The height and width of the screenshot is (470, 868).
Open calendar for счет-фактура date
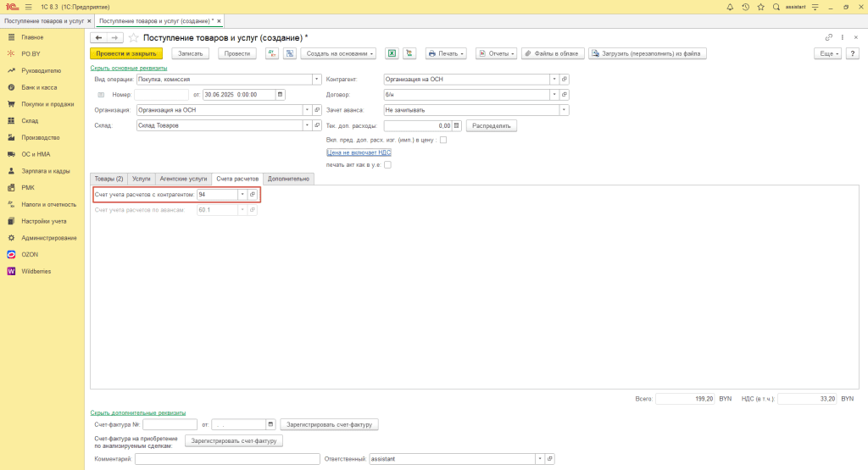[270, 424]
